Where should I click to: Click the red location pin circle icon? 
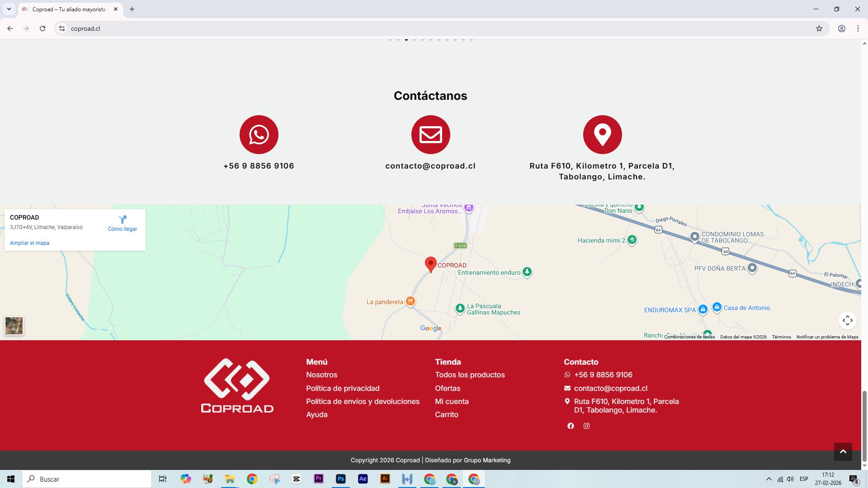tap(602, 135)
